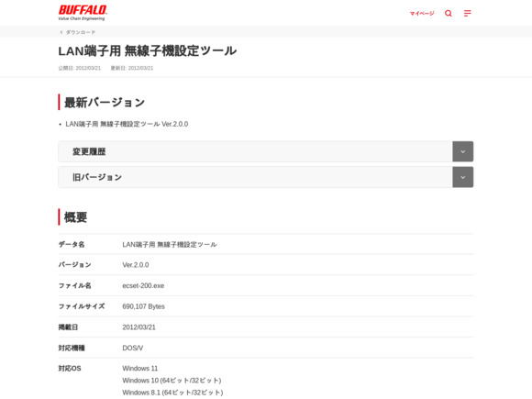
Task: Go back to ダウンロード breadcrumb
Action: (81, 32)
